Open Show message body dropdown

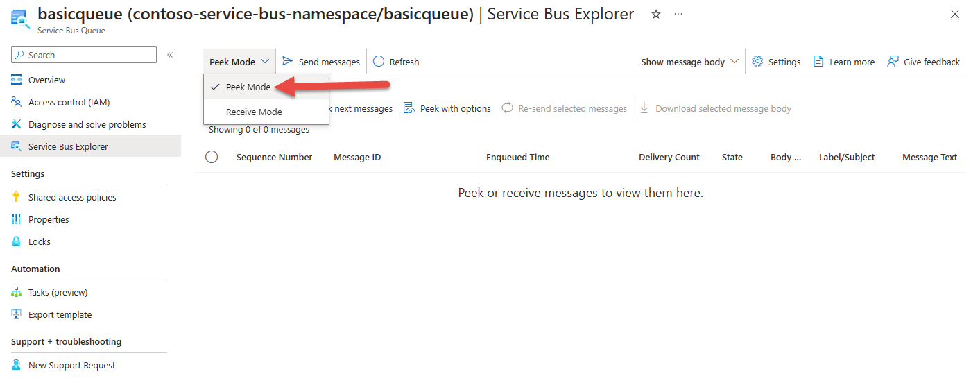689,62
